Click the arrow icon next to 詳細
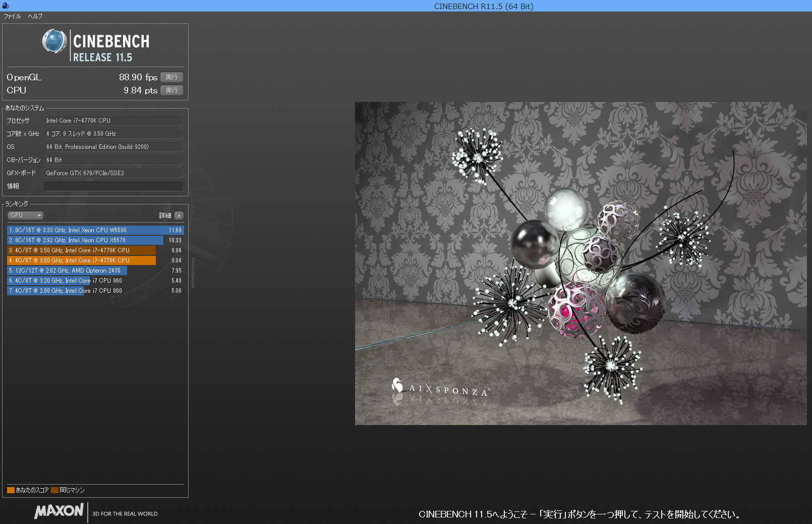The width and height of the screenshot is (812, 524). (x=179, y=216)
